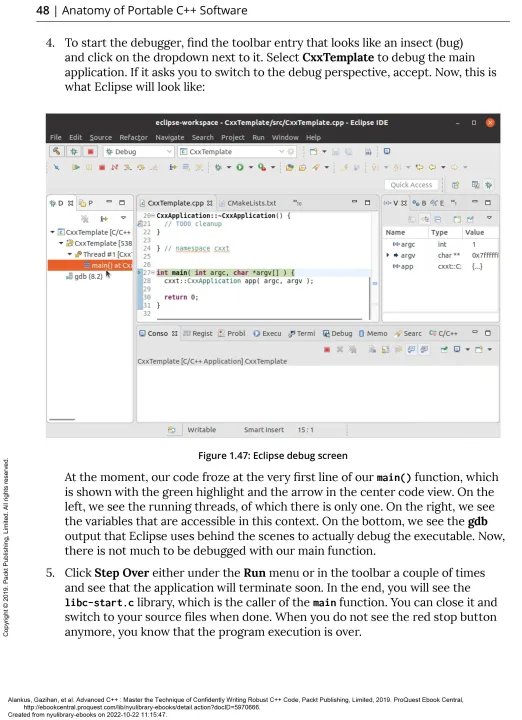
Task: Click the gear icon beside CxxTemplate combo
Action: pyautogui.click(x=291, y=151)
